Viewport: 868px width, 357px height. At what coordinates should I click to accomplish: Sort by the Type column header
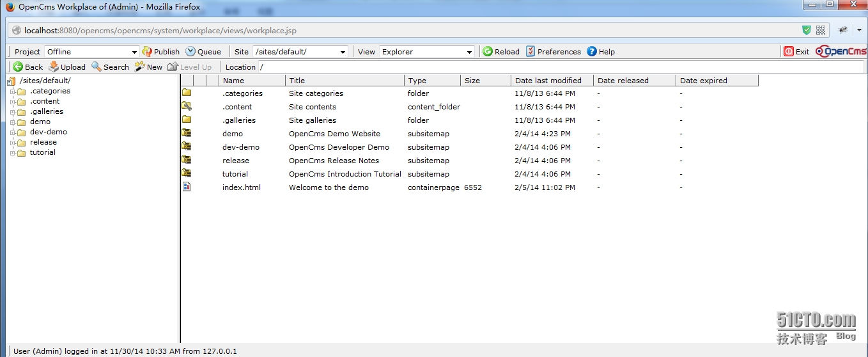click(x=432, y=81)
